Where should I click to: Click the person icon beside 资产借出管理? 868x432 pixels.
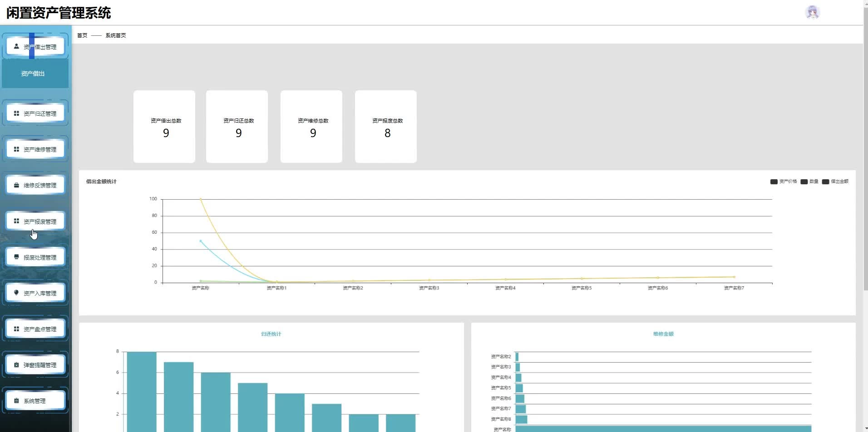(16, 46)
